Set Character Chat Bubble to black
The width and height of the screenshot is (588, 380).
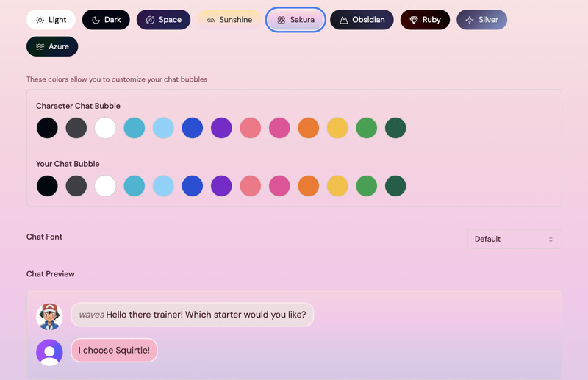tap(47, 128)
